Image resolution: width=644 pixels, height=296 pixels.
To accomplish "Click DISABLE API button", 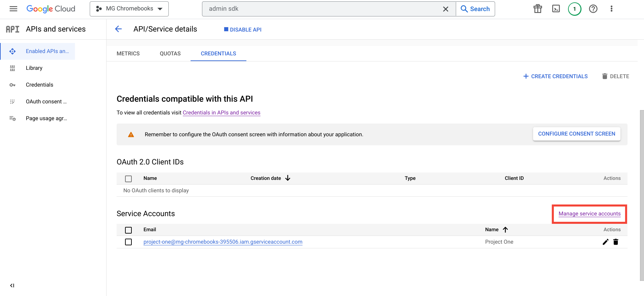I will tap(243, 30).
